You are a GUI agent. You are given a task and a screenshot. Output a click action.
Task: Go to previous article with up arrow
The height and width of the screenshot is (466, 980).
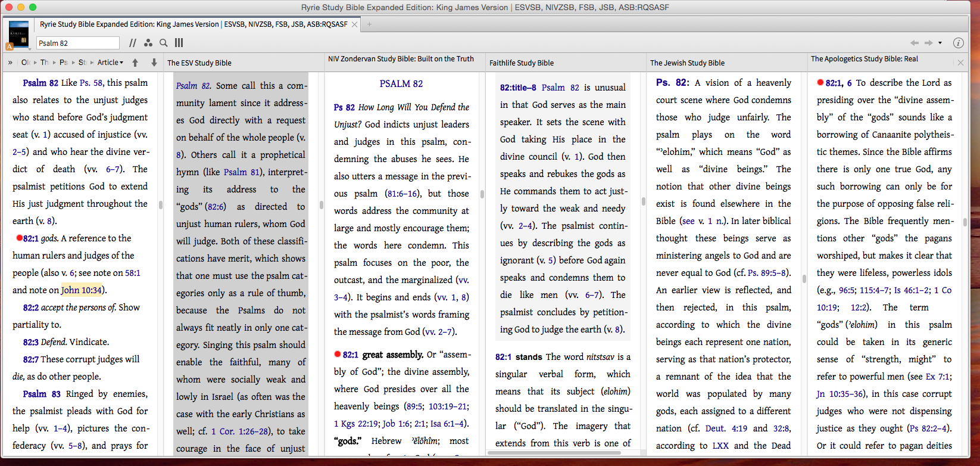(135, 63)
